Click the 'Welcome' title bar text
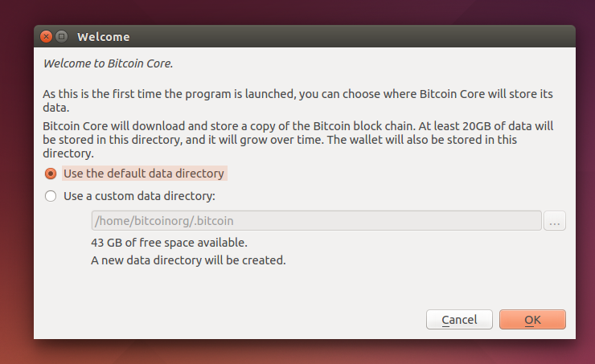The image size is (595, 364). [103, 37]
